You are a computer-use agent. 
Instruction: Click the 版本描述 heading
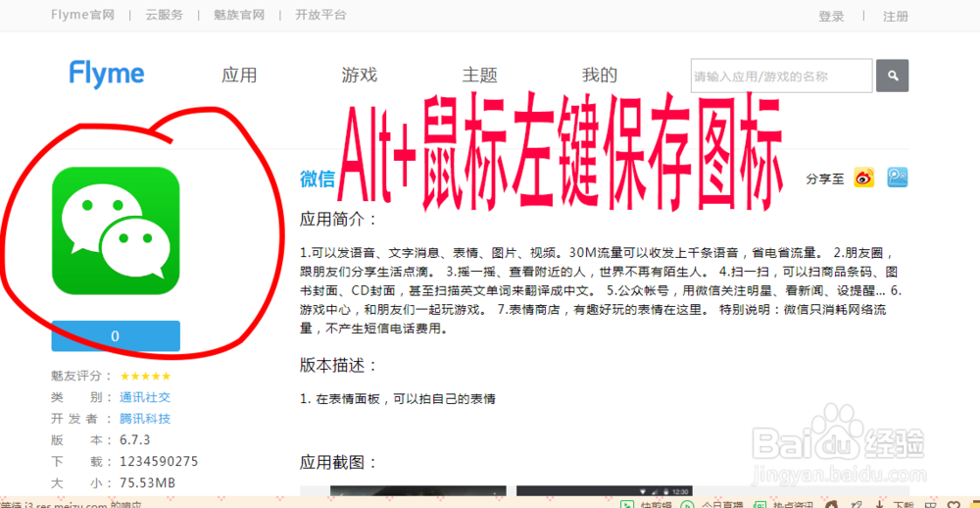click(339, 366)
